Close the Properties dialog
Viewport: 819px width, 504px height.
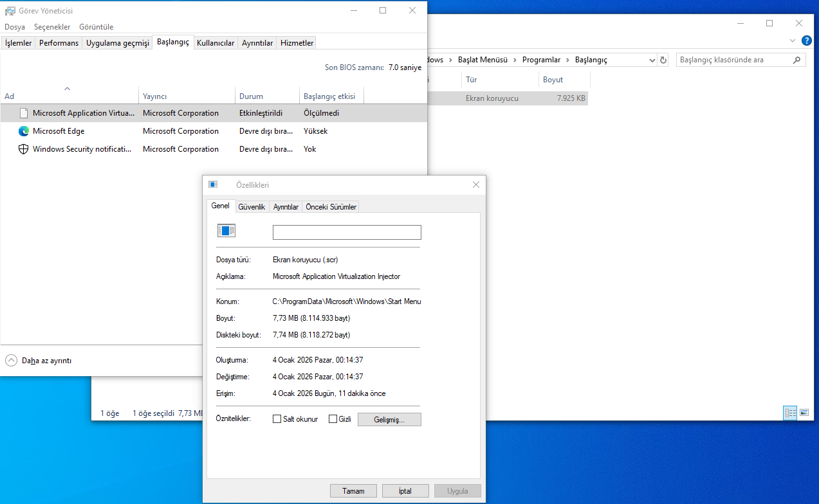pyautogui.click(x=476, y=184)
